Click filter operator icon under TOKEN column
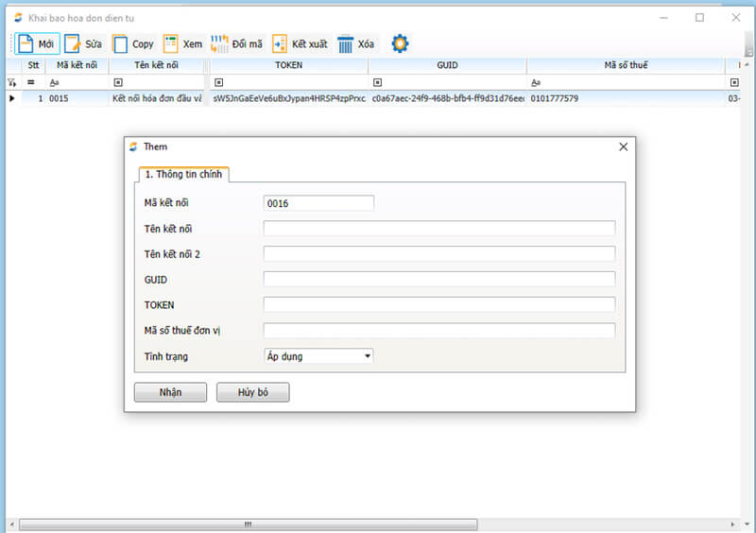 pos(219,83)
